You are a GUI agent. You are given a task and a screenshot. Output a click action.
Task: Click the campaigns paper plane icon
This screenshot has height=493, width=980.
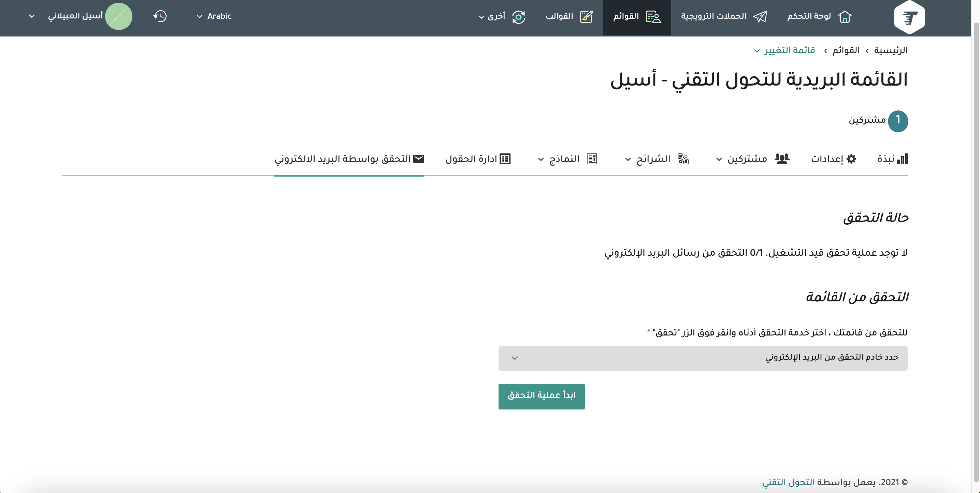pyautogui.click(x=760, y=17)
